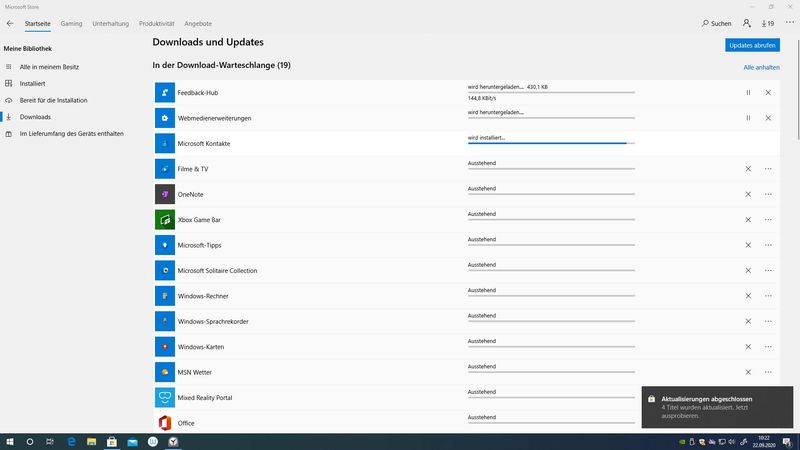Click the Windows-Karten app icon

point(165,347)
